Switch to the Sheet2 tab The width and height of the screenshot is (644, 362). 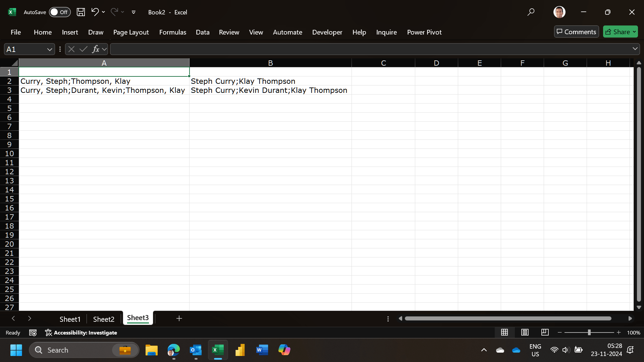(x=104, y=319)
